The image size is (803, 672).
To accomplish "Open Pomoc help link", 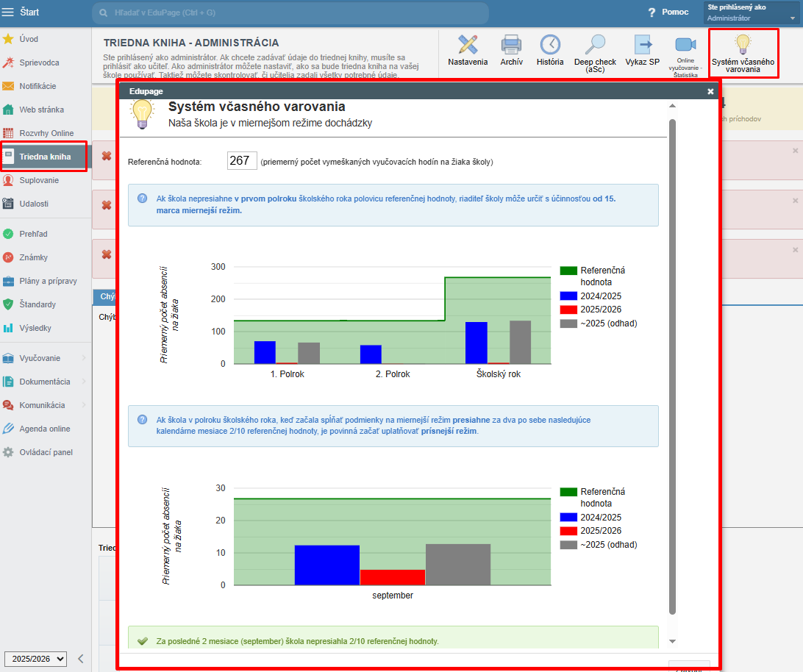I will click(x=668, y=12).
